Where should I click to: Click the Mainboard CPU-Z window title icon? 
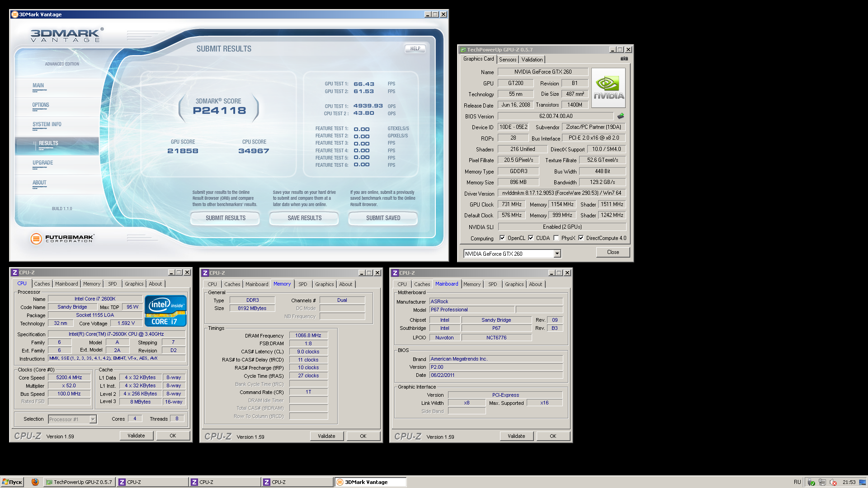point(395,273)
